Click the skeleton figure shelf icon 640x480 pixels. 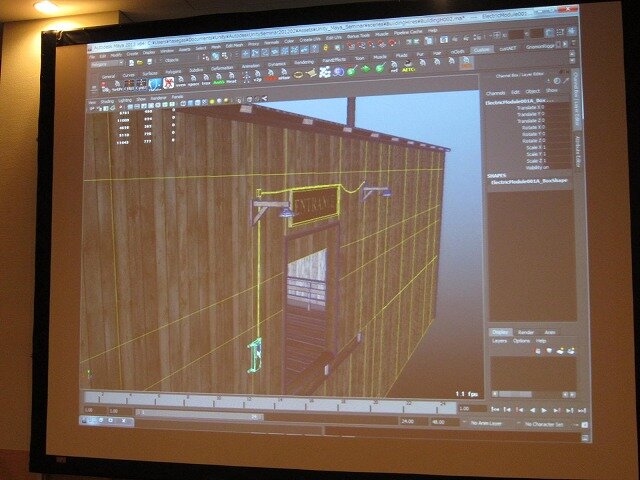tap(246, 77)
